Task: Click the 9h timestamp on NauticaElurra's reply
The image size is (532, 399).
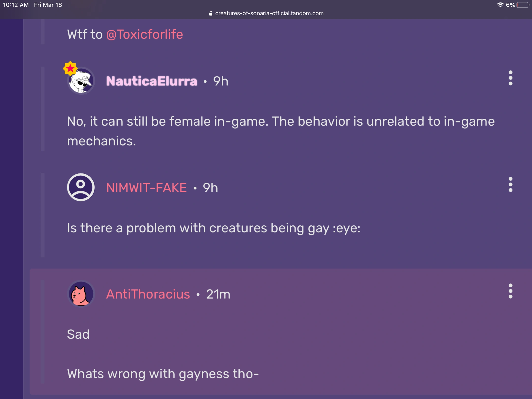Action: click(x=221, y=81)
